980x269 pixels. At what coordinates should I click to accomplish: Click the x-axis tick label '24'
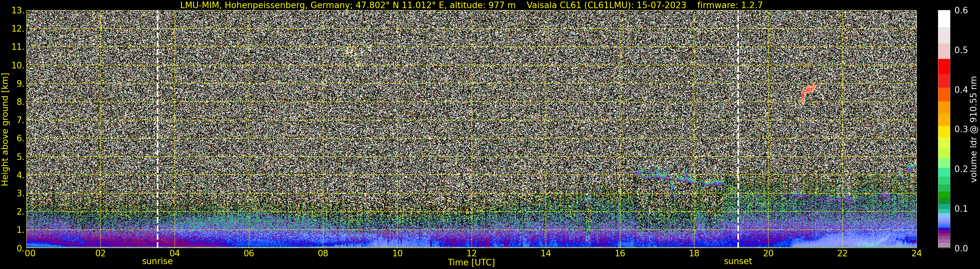(x=916, y=253)
